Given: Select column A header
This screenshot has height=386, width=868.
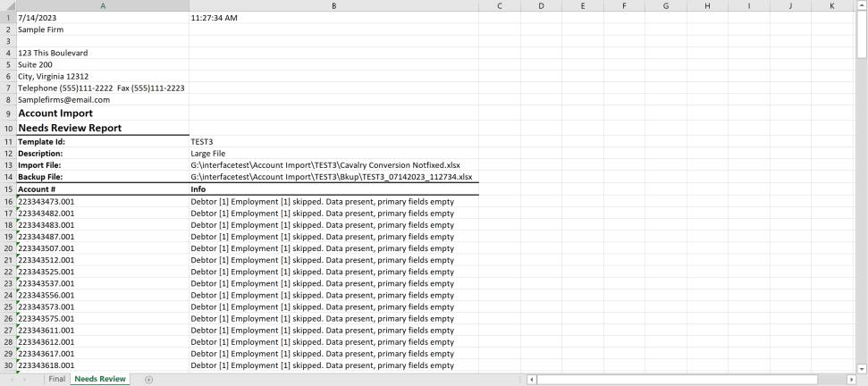Looking at the screenshot, I should 103,5.
